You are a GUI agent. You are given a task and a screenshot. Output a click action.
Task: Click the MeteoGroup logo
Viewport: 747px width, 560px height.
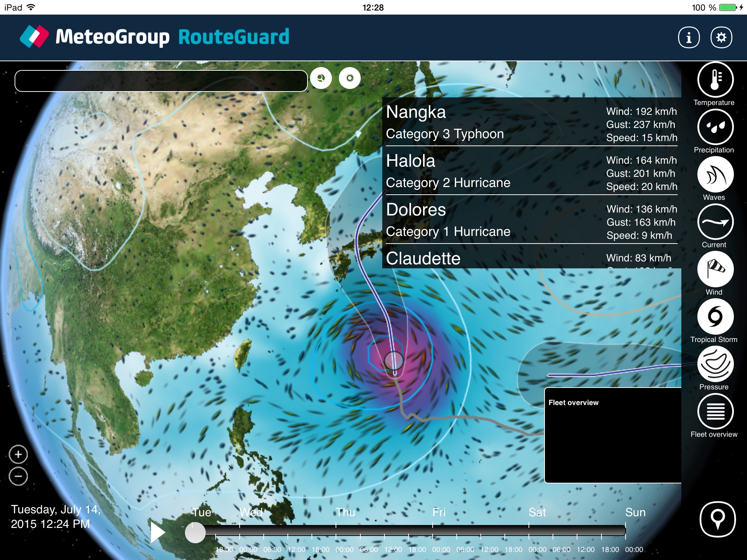[x=94, y=36]
